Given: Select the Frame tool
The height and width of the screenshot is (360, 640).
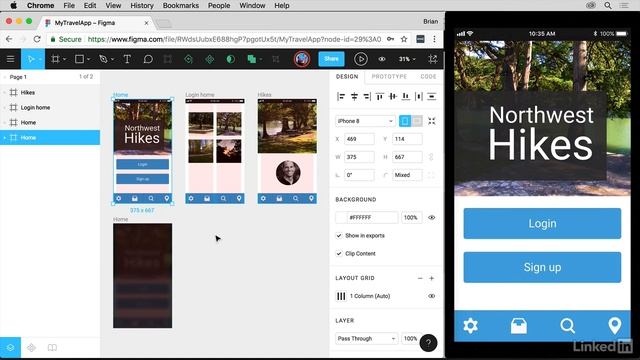Looking at the screenshot, I should coord(55,59).
